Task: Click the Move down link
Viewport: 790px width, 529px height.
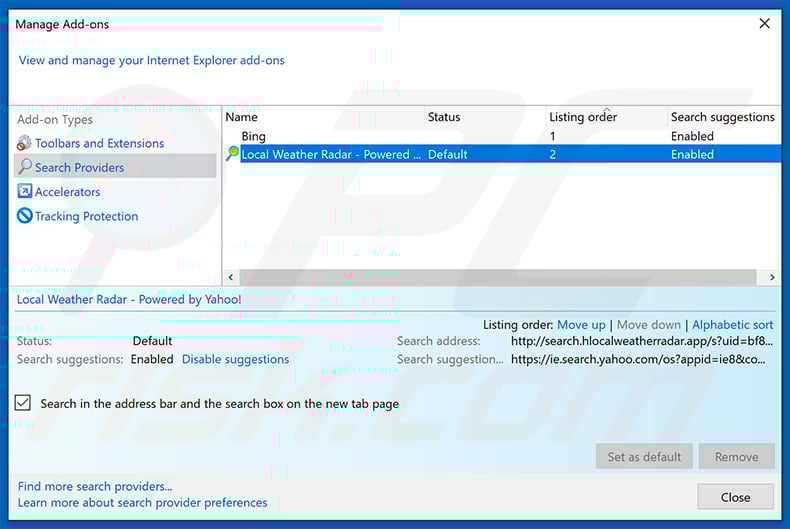Action: coord(648,325)
